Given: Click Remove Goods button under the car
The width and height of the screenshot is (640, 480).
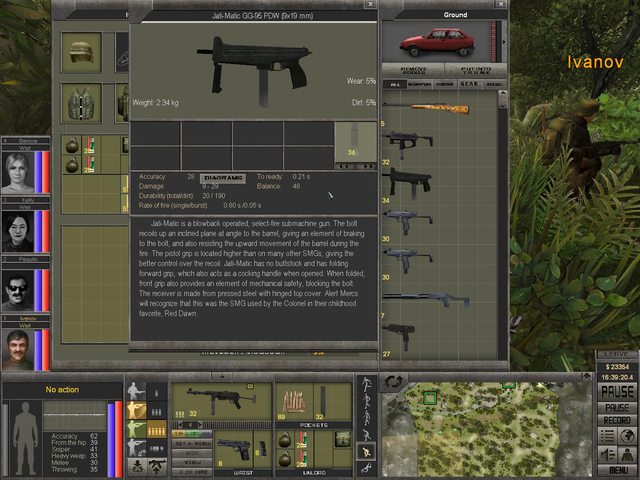Looking at the screenshot, I should pyautogui.click(x=413, y=70).
